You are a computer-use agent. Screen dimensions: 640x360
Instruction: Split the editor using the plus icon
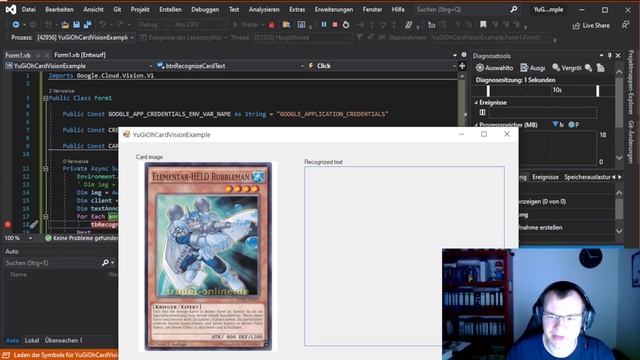pyautogui.click(x=462, y=66)
